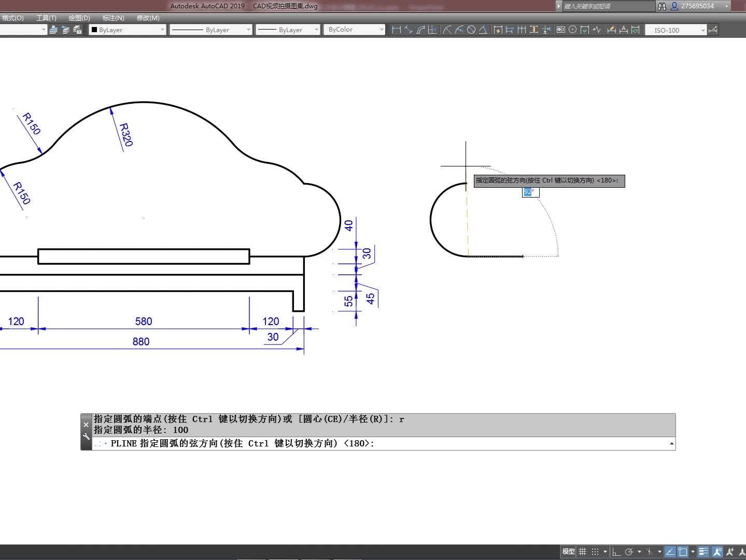Open the ByLayer color dropdown
This screenshot has height=560, width=746.
tap(128, 30)
